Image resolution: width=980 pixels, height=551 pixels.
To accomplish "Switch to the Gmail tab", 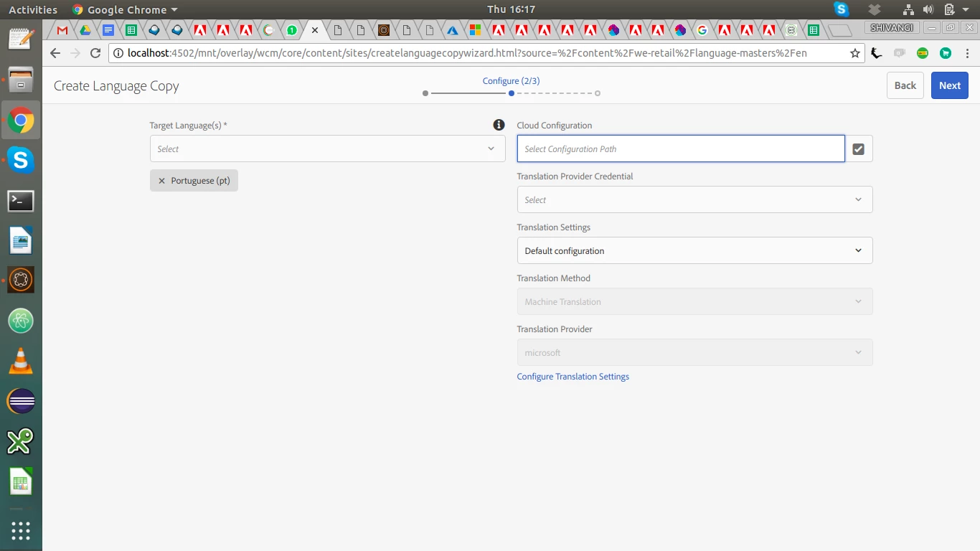I will point(62,30).
